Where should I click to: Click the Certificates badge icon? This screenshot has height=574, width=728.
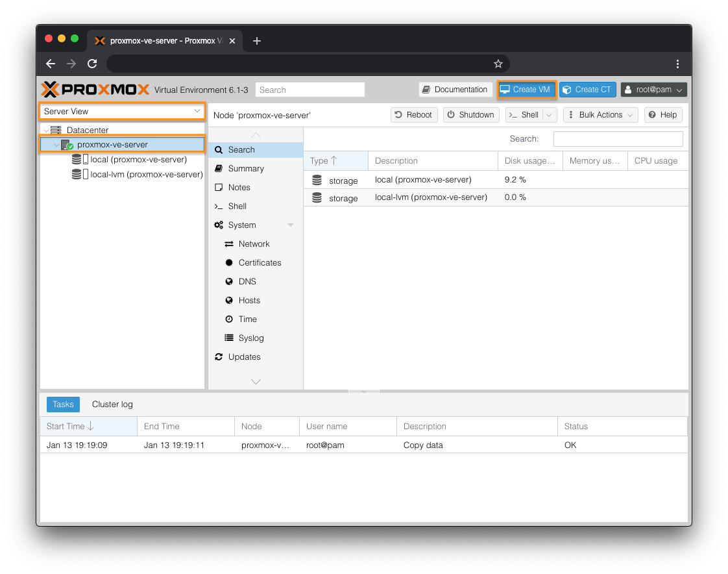click(x=229, y=262)
